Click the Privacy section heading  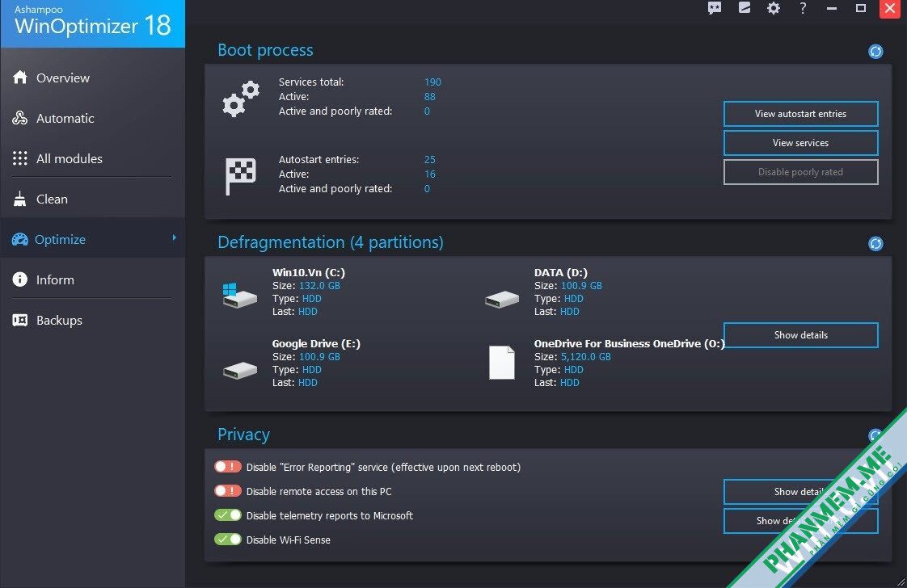(x=243, y=435)
